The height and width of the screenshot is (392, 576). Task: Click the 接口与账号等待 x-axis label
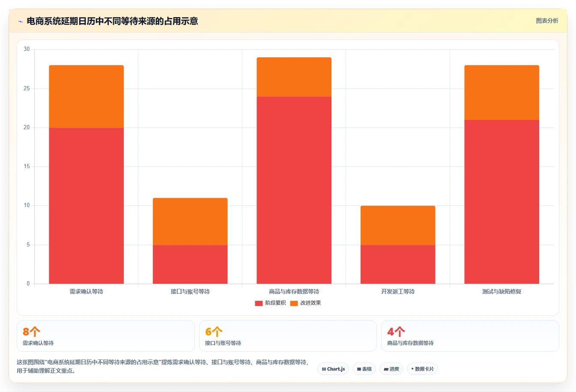tap(190, 291)
